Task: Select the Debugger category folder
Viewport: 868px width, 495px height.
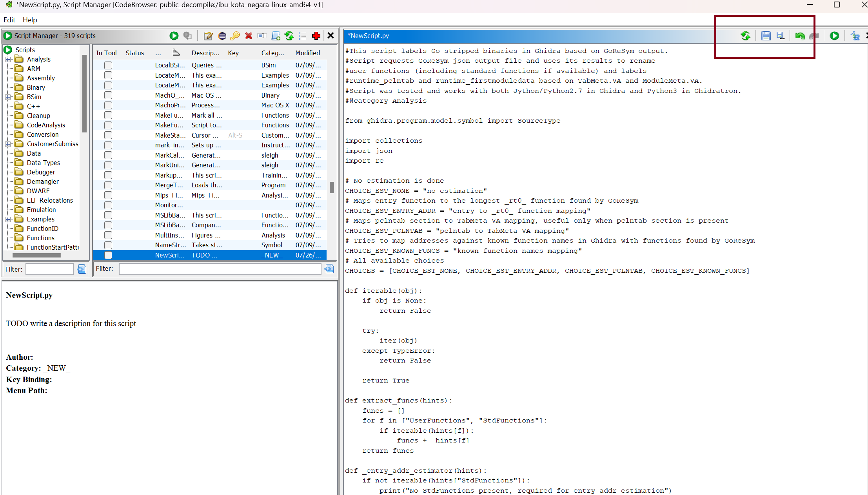Action: (41, 172)
